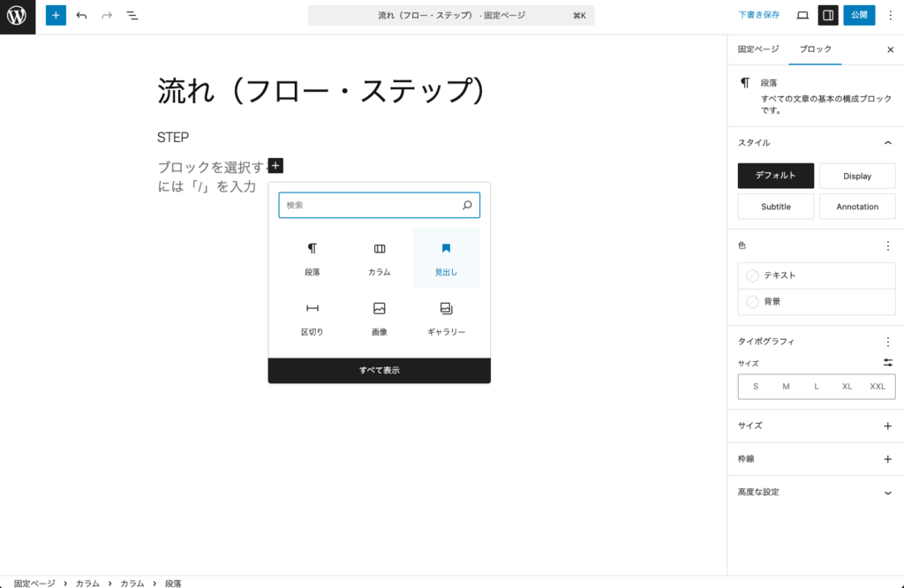Click the テキスト color swatch
This screenshot has width=904, height=588.
tap(816, 275)
